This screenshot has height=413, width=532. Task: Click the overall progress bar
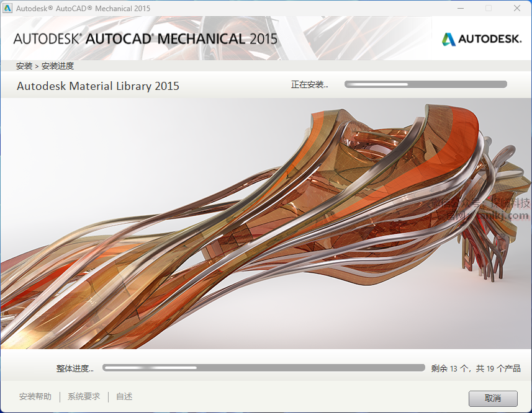click(263, 368)
